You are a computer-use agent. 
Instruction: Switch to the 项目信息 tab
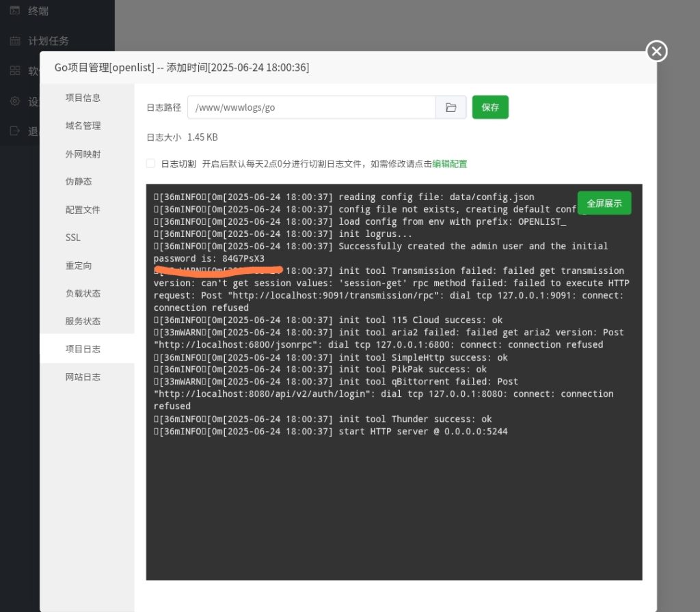(x=82, y=98)
